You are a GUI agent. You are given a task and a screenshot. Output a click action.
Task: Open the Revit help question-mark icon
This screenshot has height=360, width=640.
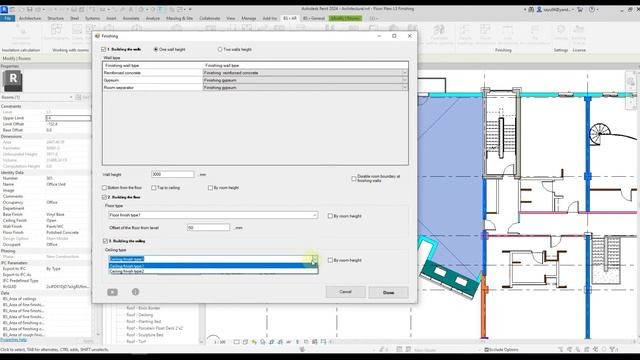click(x=591, y=9)
